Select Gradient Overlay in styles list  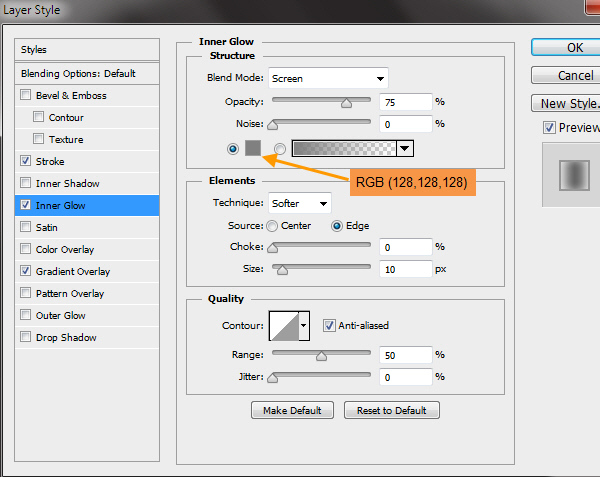click(x=73, y=272)
